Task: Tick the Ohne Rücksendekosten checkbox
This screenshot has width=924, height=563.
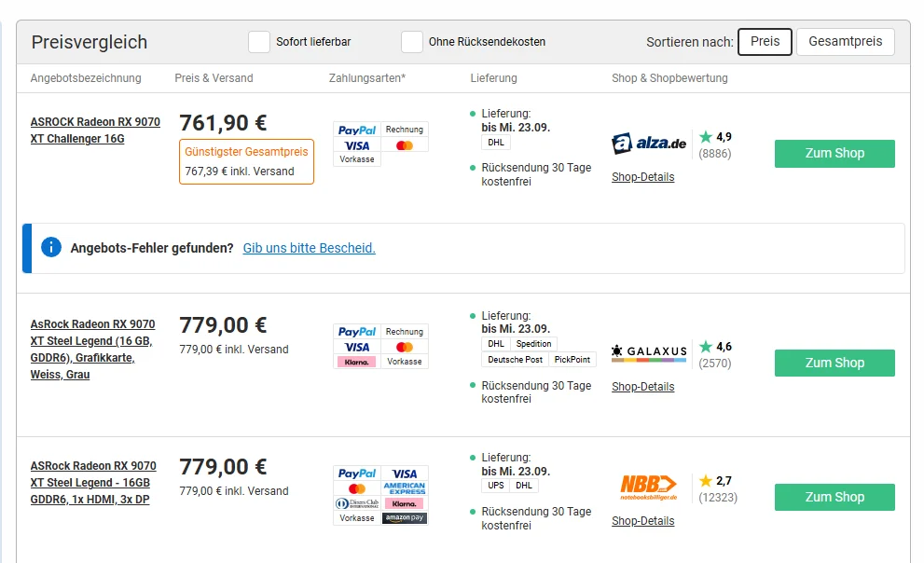Action: [412, 42]
